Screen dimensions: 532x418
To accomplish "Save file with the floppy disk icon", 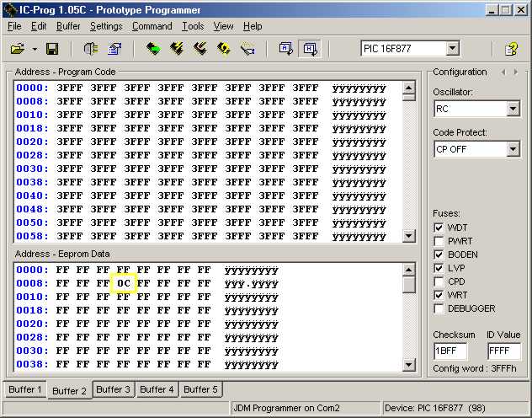I will point(52,49).
